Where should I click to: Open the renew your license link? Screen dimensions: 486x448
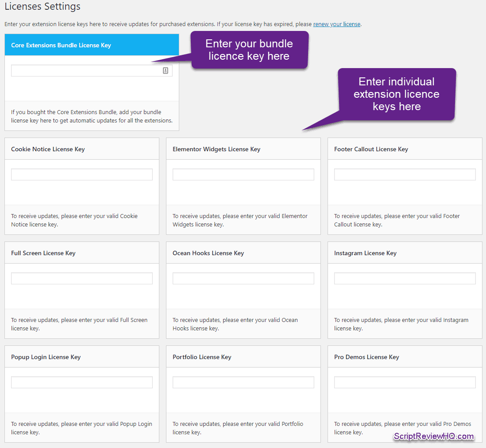click(336, 24)
